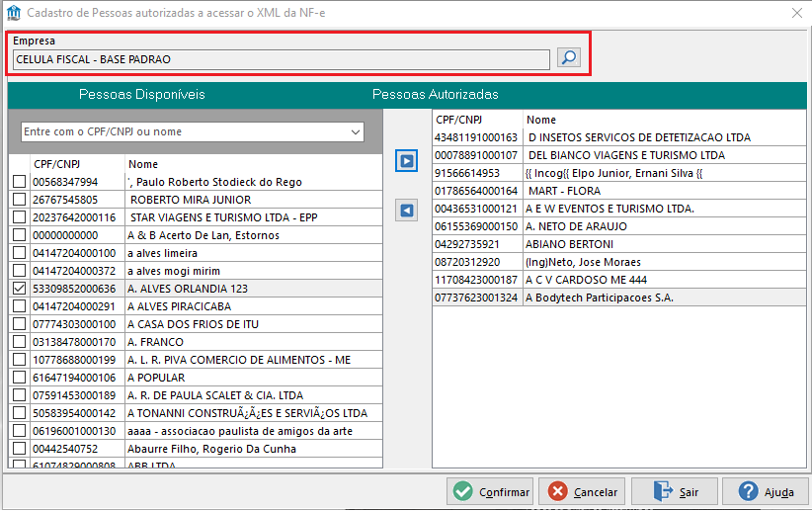Screen dimensions: 812x511
Task: Check the box for a alves limeira
Action: pyautogui.click(x=19, y=252)
